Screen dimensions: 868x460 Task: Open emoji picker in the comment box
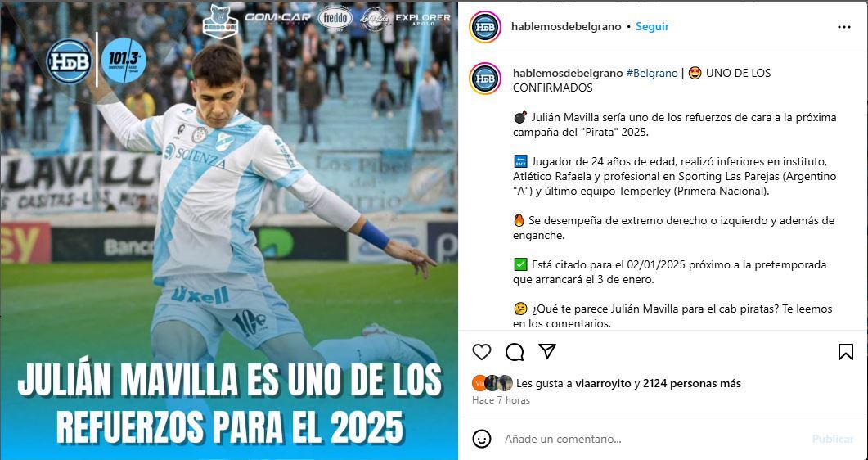click(x=482, y=439)
